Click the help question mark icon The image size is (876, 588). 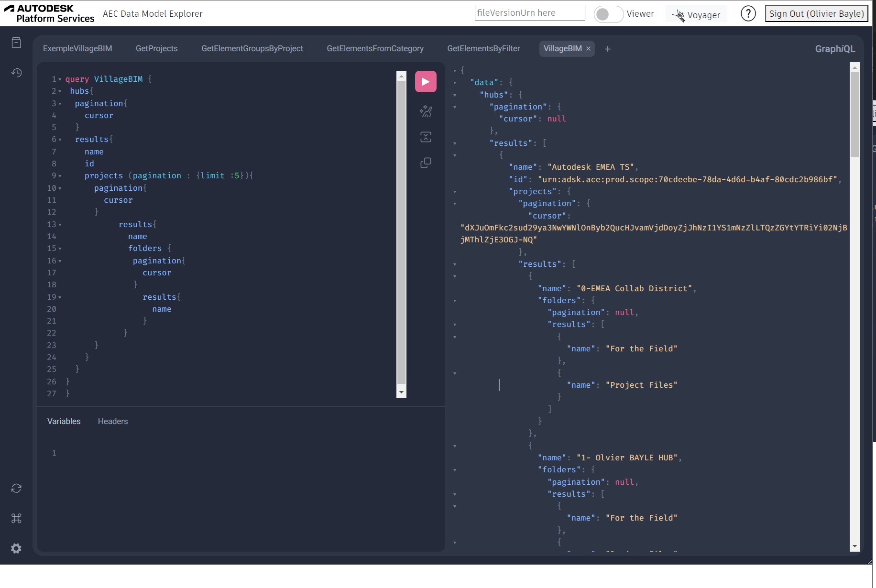[748, 13]
